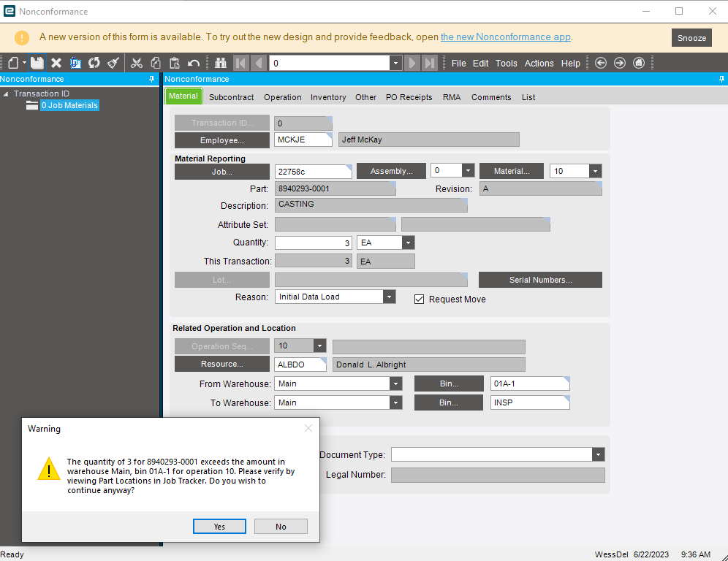Viewport: 728px width, 561px height.
Task: Open the Tools menu
Action: click(x=506, y=63)
